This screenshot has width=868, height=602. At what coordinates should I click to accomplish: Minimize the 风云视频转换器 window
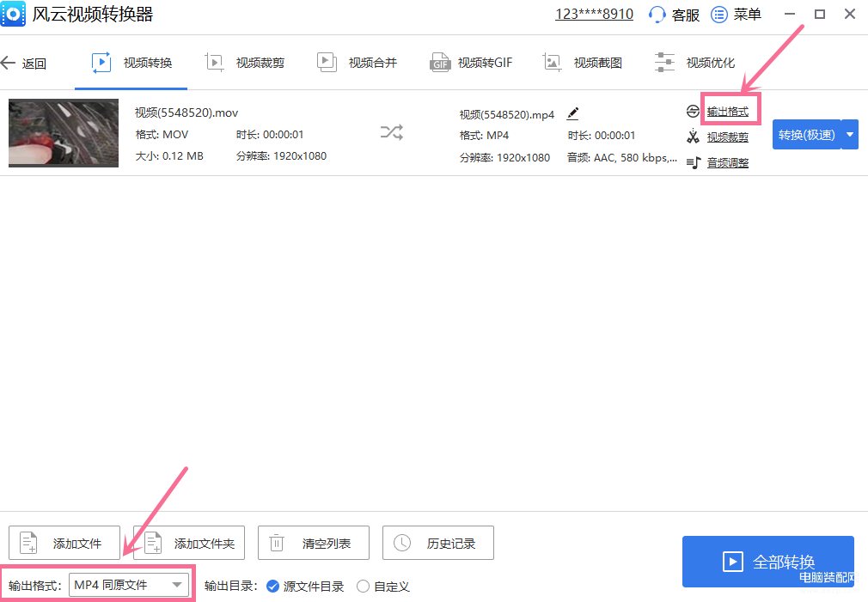(x=790, y=14)
